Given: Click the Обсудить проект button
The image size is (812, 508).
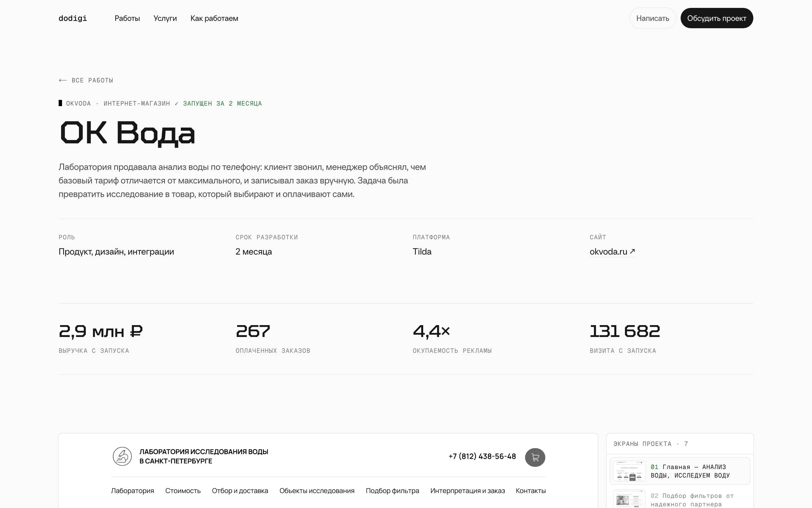Looking at the screenshot, I should point(717,18).
